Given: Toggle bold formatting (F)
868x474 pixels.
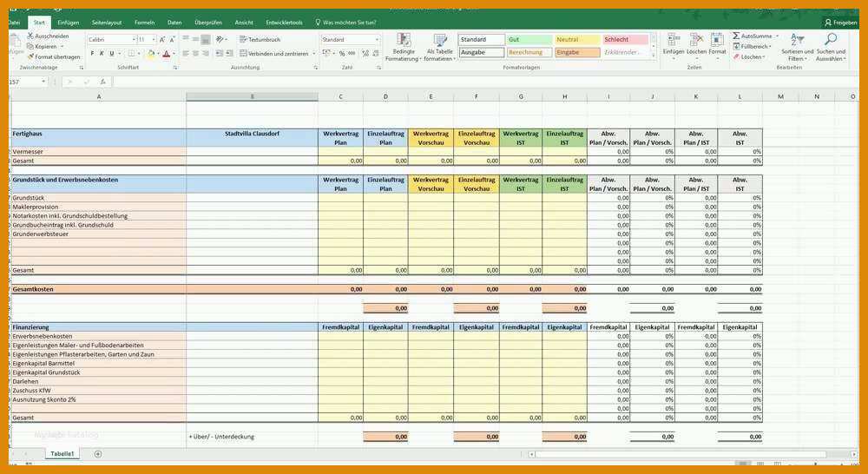Looking at the screenshot, I should 93,54.
